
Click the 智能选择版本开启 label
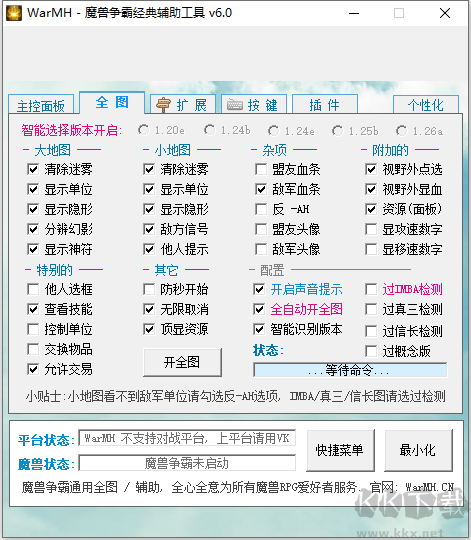pyautogui.click(x=72, y=130)
